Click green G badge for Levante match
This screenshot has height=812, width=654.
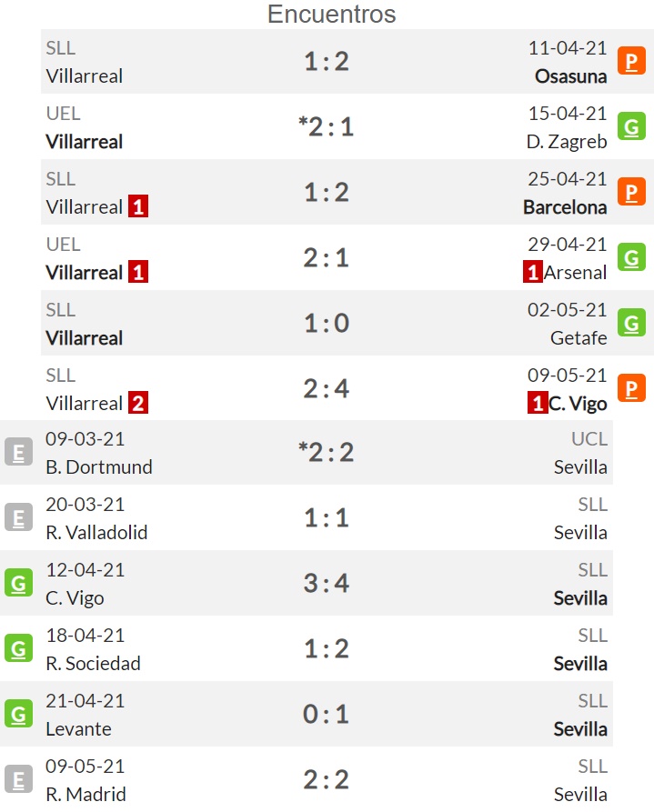coord(19,714)
